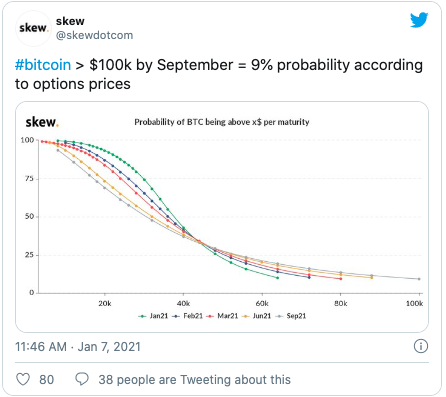Like the tweet with heart icon
This screenshot has height=397, width=446.
click(23, 379)
